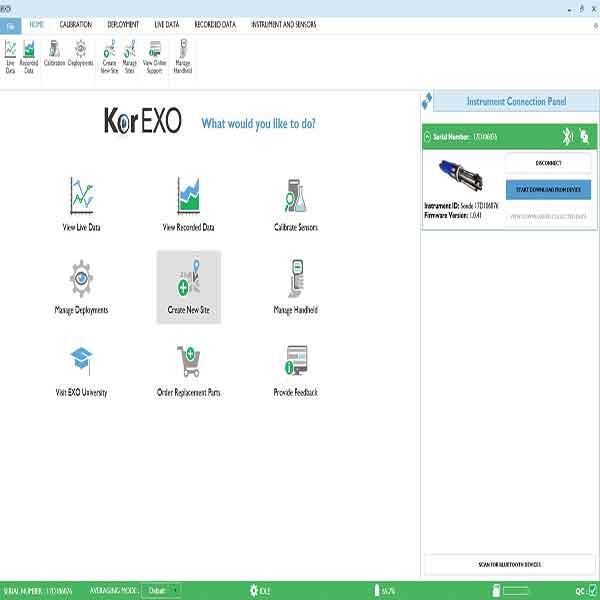Switch to the Calibration ribbon tab
The image size is (600, 600).
point(76,23)
